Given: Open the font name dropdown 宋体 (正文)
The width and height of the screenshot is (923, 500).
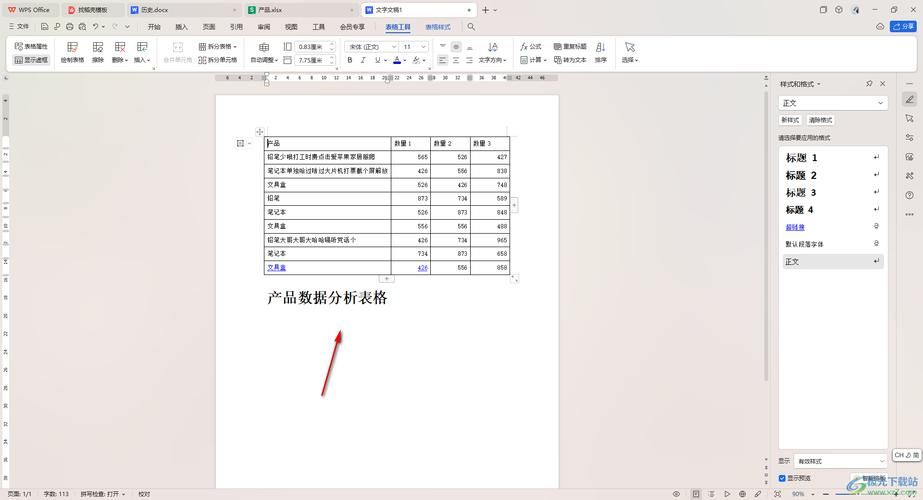Looking at the screenshot, I should click(x=371, y=46).
